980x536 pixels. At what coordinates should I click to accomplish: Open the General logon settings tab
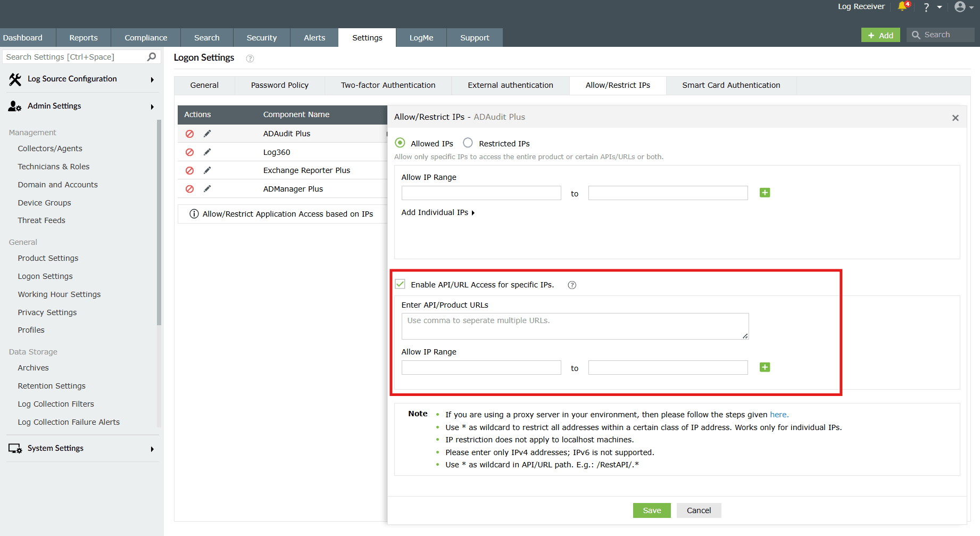click(x=205, y=85)
